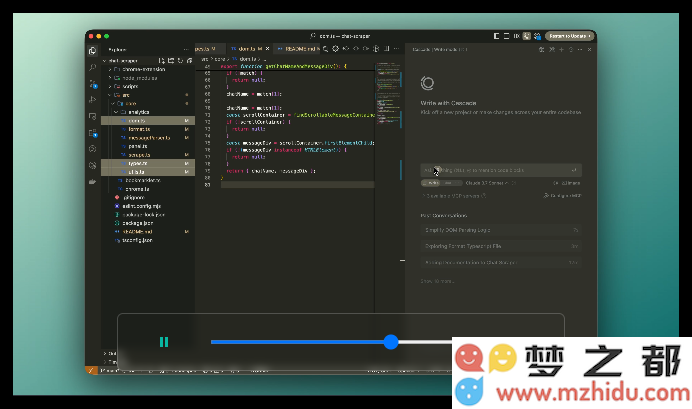The image size is (692, 409).
Task: Open the Cascade panel ellipsis menu
Action: [x=580, y=49]
